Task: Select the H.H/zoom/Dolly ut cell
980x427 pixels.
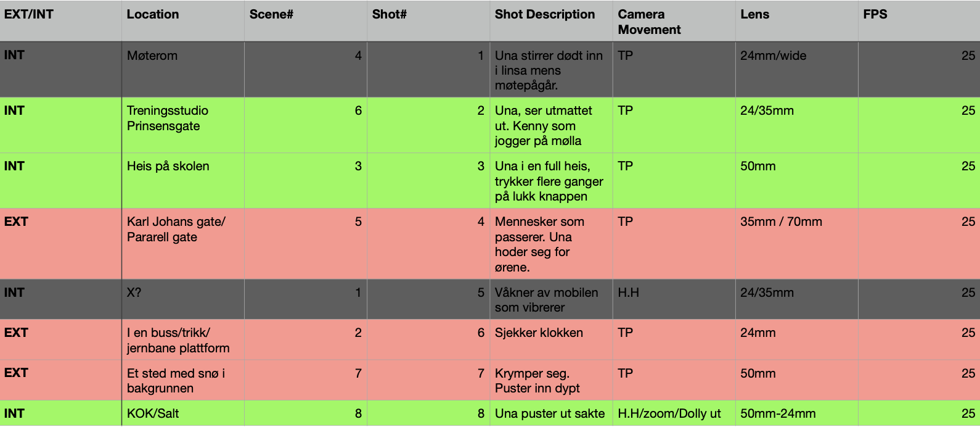Action: click(674, 413)
